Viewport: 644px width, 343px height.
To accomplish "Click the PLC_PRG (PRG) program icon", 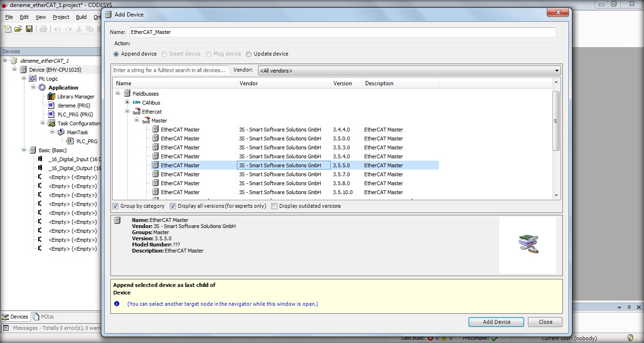I will point(51,114).
